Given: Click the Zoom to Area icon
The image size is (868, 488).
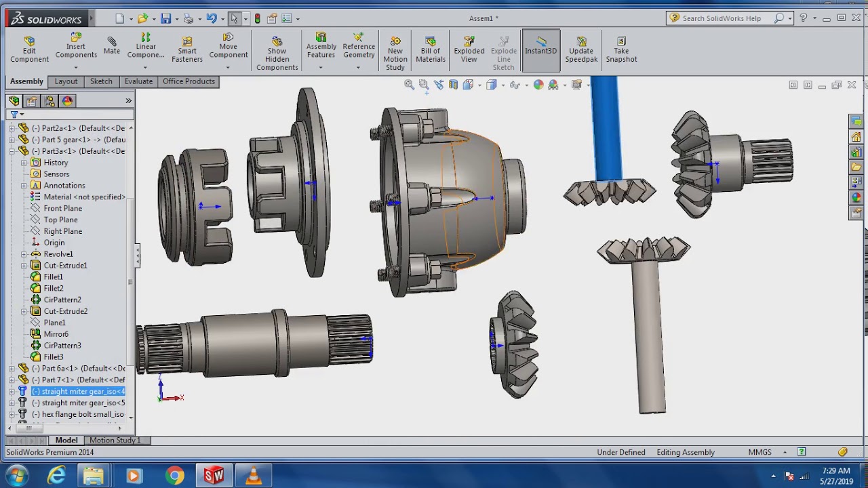Looking at the screenshot, I should coord(424,85).
